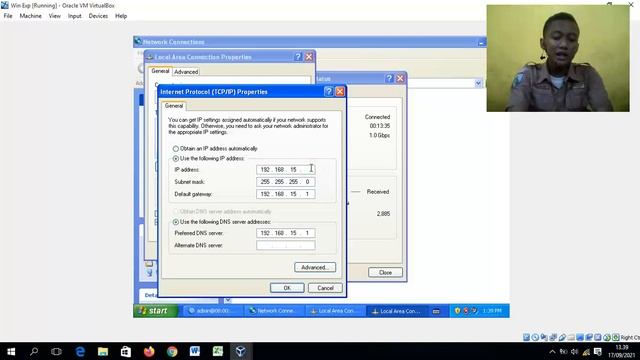Click help button on Local Area Connection Properties

[298, 57]
